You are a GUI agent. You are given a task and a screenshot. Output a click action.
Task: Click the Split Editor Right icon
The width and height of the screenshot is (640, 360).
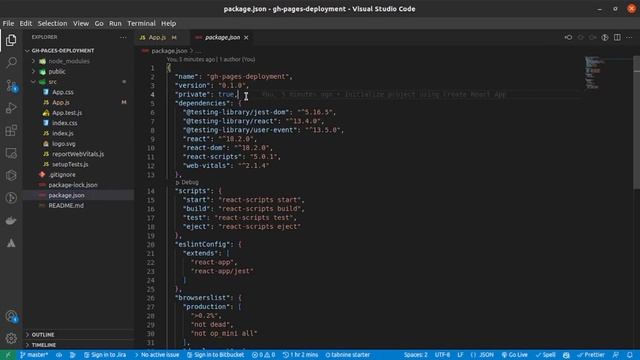point(617,37)
